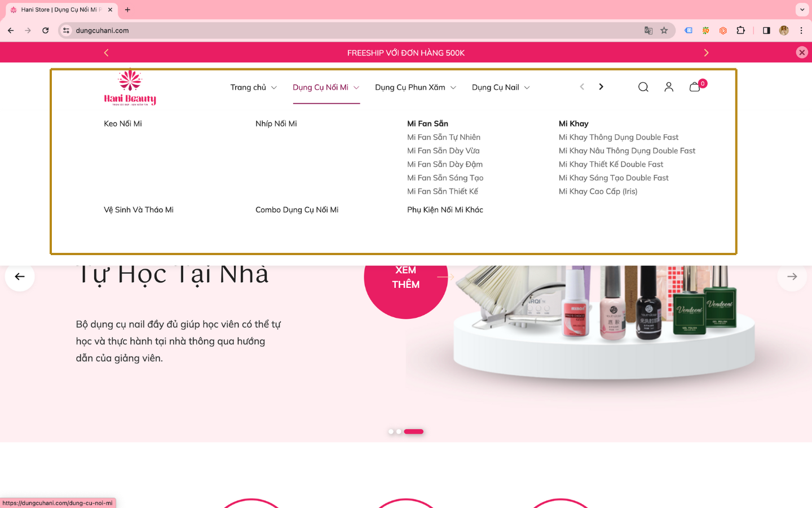
Task: Click the Hani Beauty logo
Action: click(x=130, y=87)
